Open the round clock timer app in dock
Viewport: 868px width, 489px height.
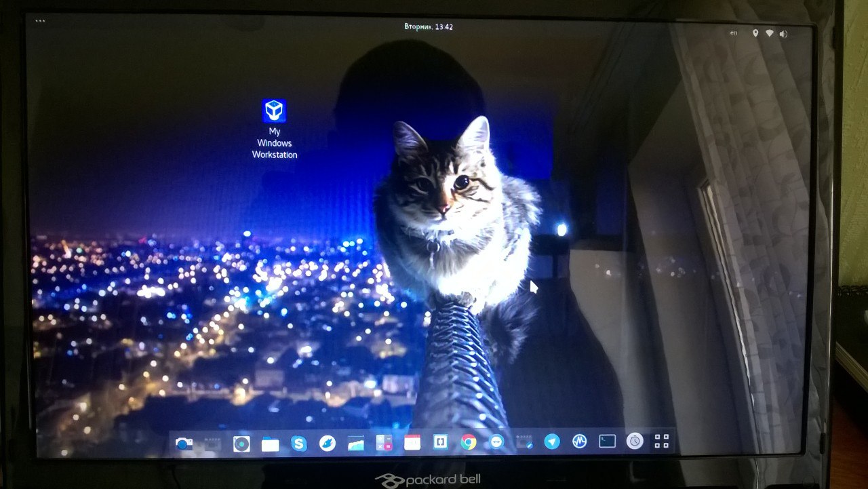635,441
